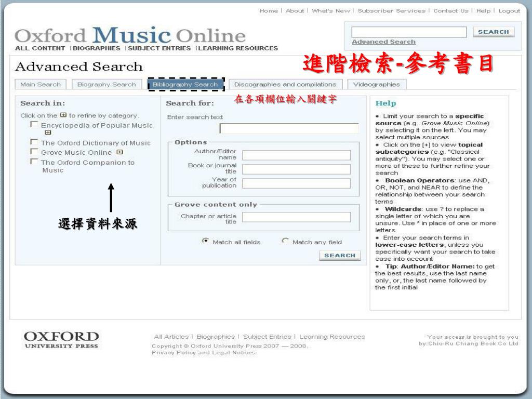The image size is (532, 399).
Task: Open the ALL CONTENT menu item
Action: [x=40, y=48]
